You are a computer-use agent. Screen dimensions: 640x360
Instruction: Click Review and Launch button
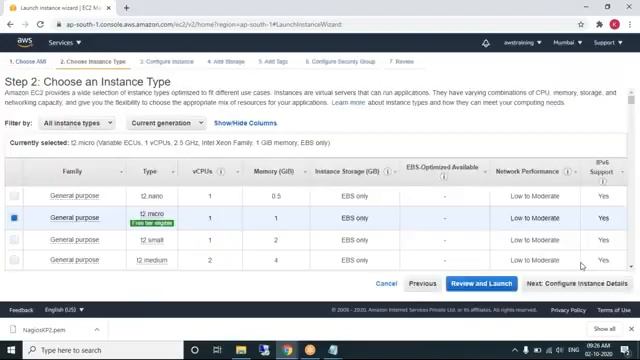[482, 284]
